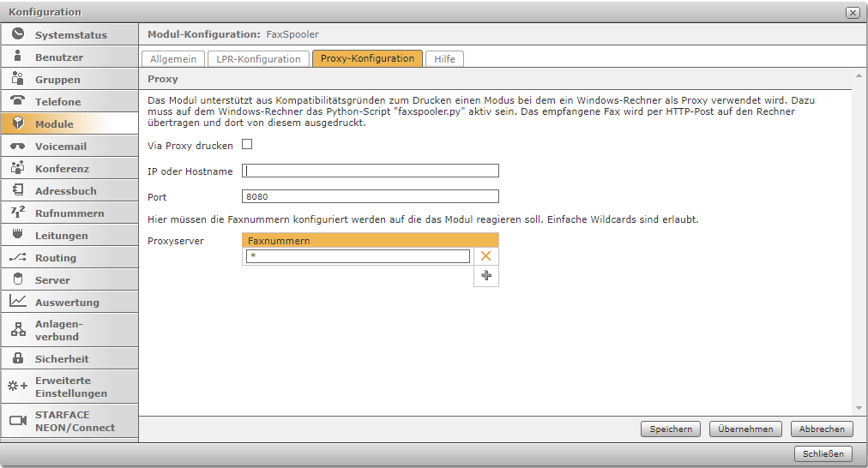Open Benutzer via its person icon
Screen dimensions: 868x468
point(17,57)
